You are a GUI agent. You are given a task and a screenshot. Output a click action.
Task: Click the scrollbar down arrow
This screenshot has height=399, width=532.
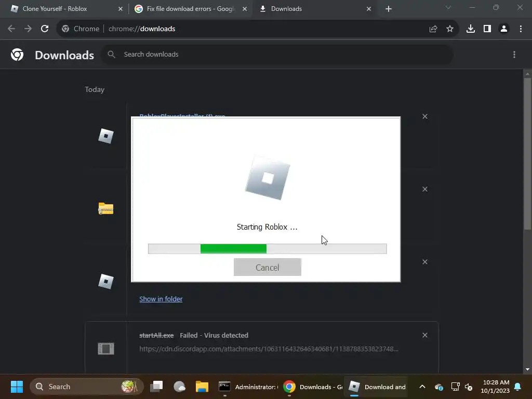pos(527,369)
